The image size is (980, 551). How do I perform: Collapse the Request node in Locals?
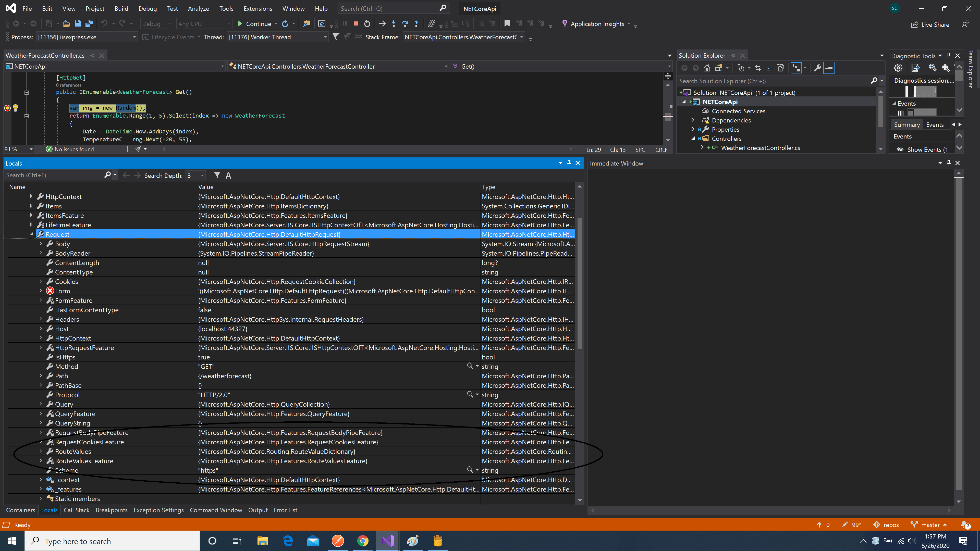(x=32, y=234)
